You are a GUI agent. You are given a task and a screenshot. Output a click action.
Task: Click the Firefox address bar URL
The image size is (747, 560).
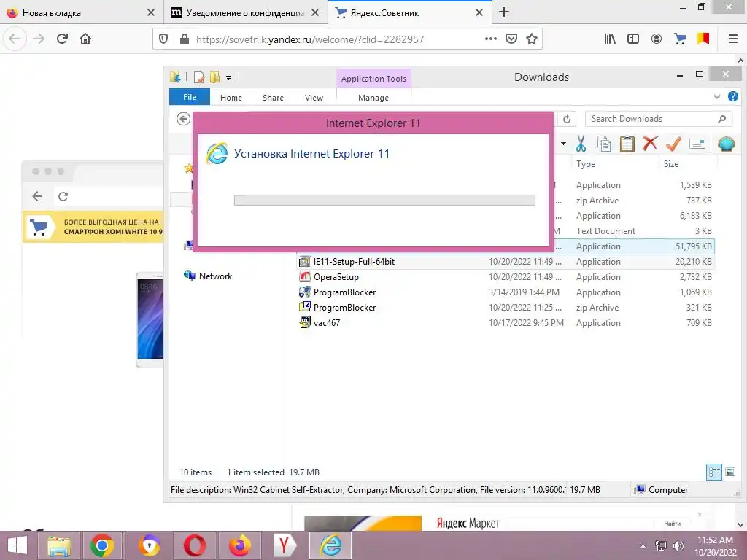tap(309, 39)
